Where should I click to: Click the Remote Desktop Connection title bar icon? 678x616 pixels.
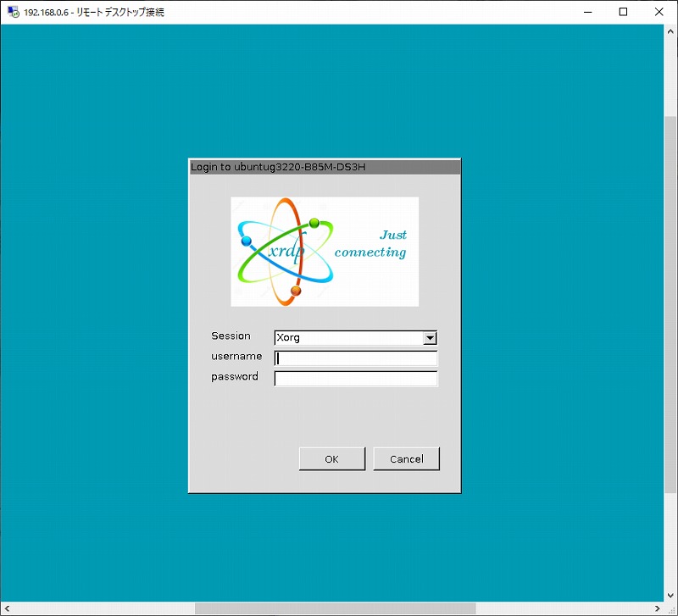click(x=14, y=12)
